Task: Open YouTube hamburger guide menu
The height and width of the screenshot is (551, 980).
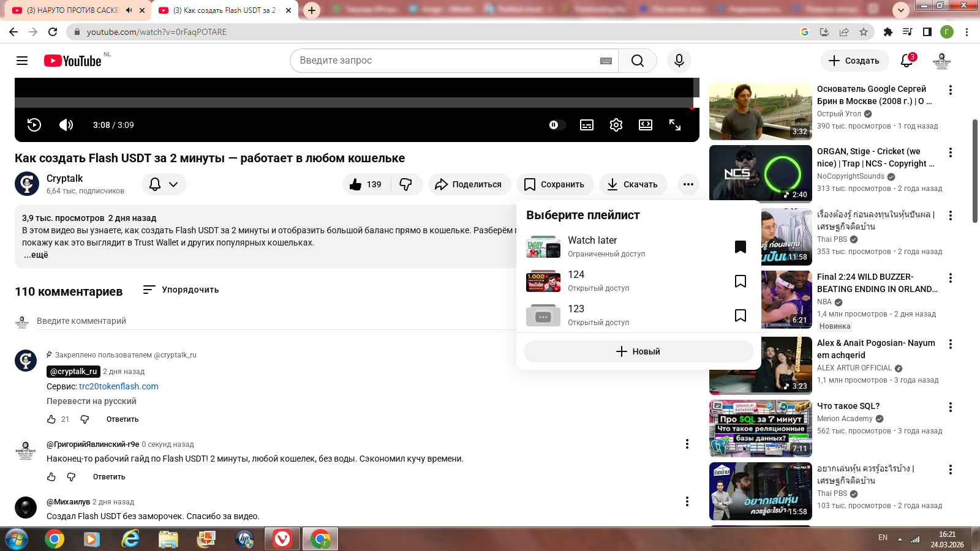Action: [22, 61]
